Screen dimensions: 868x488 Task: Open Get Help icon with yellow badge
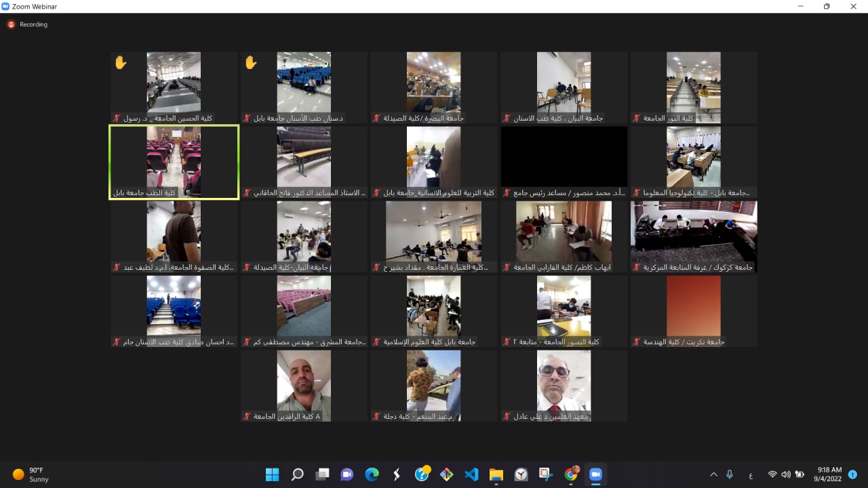422,474
